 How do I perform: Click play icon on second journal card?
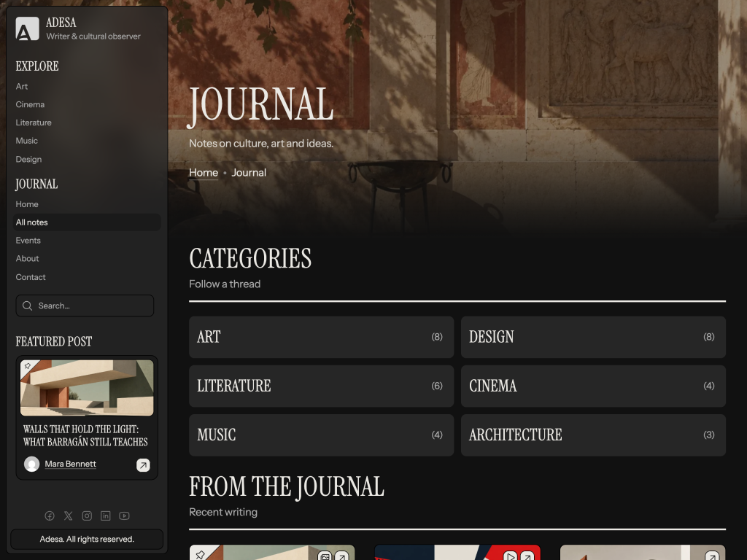click(x=510, y=556)
